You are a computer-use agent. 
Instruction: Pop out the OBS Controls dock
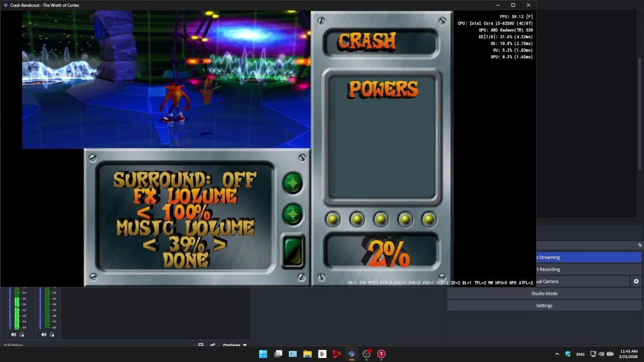point(639,245)
